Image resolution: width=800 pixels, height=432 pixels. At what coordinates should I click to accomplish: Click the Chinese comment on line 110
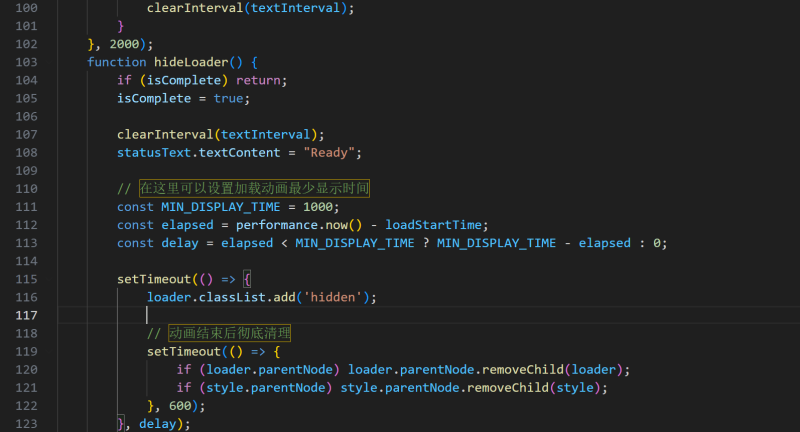pos(253,189)
